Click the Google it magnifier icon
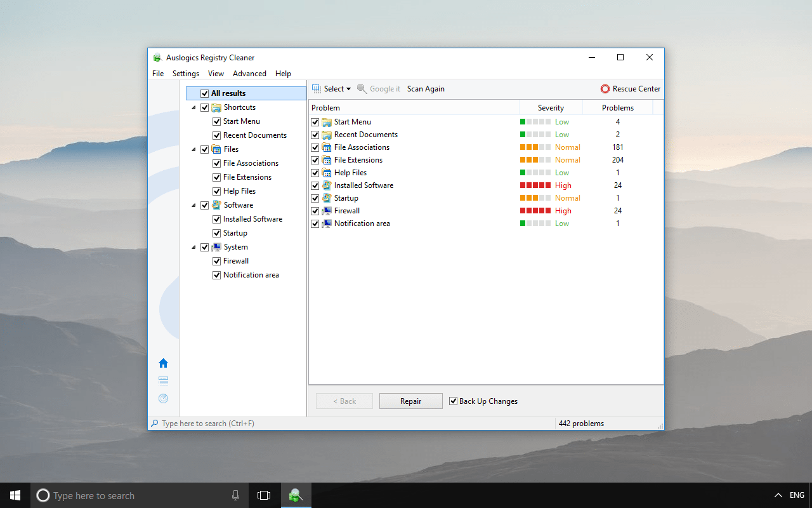812x508 pixels. click(362, 89)
